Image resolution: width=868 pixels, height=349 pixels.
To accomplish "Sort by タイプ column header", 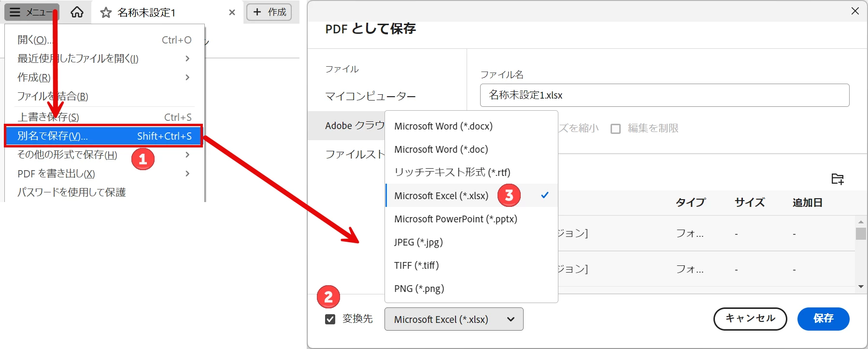I will click(x=691, y=203).
